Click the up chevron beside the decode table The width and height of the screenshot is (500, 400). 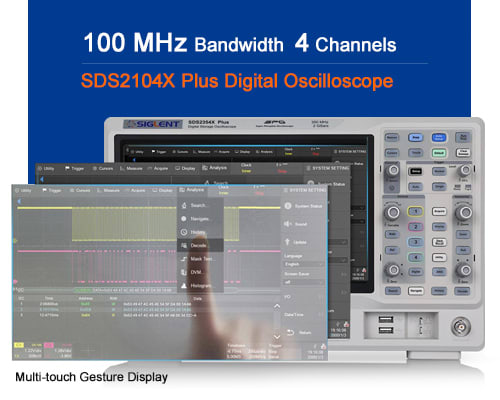coord(277,306)
